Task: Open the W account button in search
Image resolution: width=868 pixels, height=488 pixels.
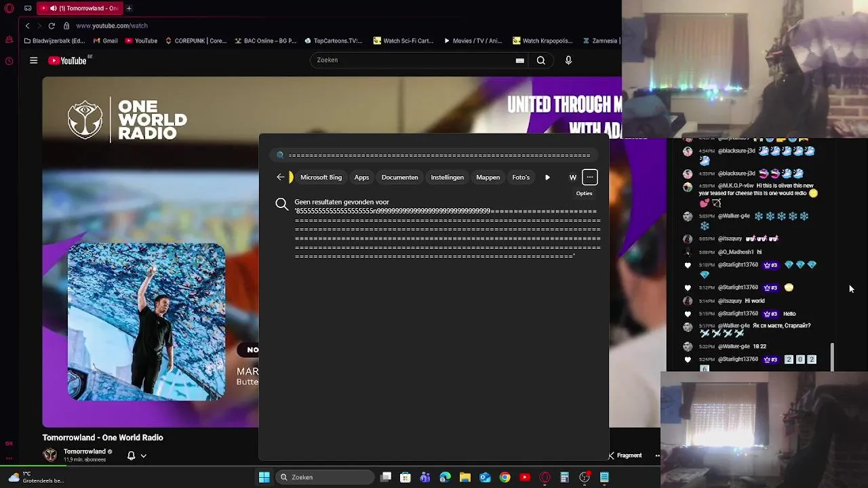Action: coord(573,178)
